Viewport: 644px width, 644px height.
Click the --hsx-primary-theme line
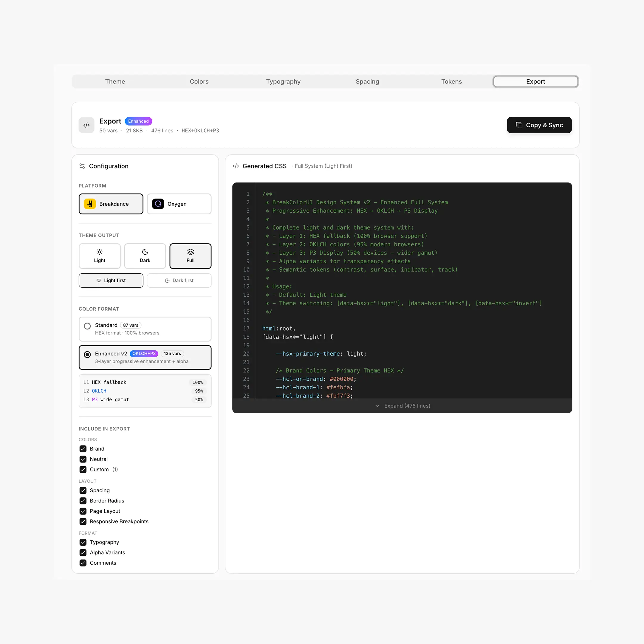coord(321,354)
